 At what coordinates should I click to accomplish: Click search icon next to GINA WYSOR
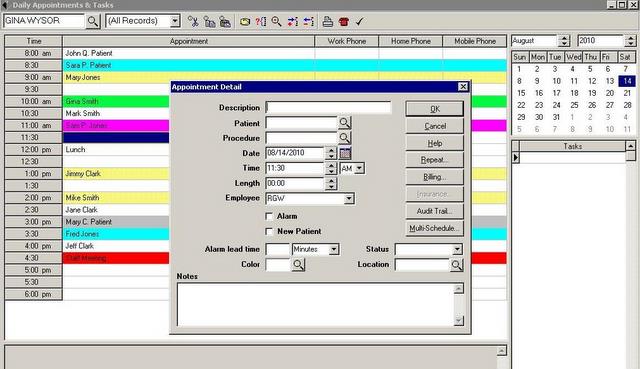pos(93,21)
